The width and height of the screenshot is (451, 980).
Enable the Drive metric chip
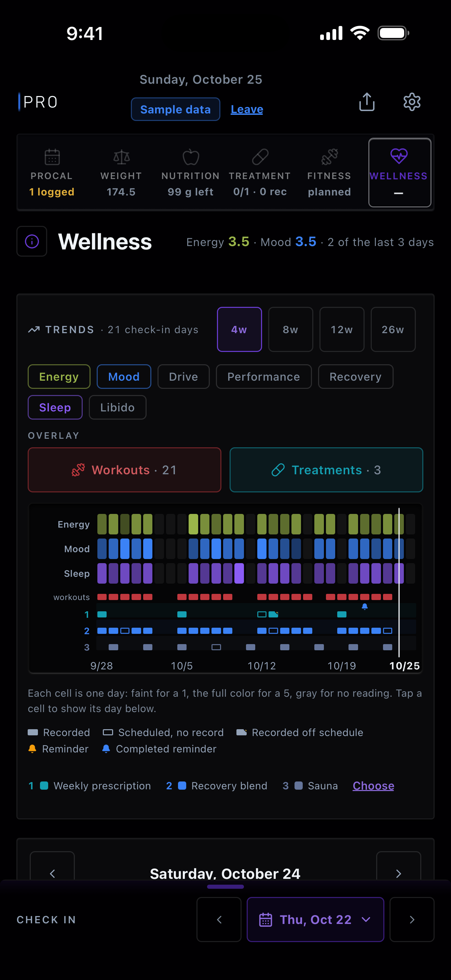(183, 377)
